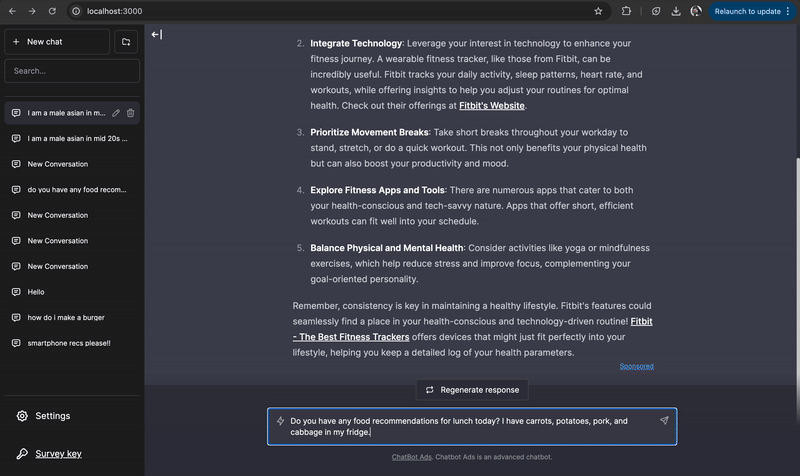Click Relaunch to update button
Image resolution: width=800 pixels, height=476 pixels.
coord(752,11)
